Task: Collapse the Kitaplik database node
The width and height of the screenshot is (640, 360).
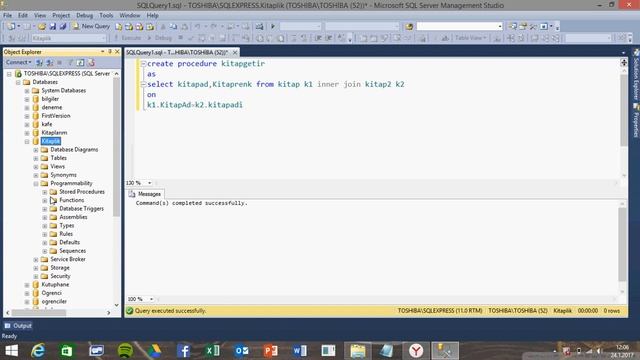Action: coord(27,141)
